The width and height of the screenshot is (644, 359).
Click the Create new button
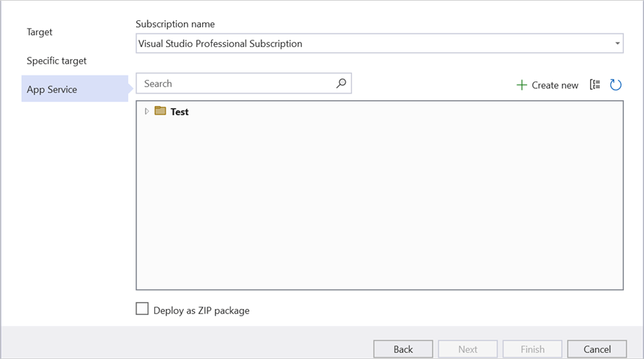[547, 85]
